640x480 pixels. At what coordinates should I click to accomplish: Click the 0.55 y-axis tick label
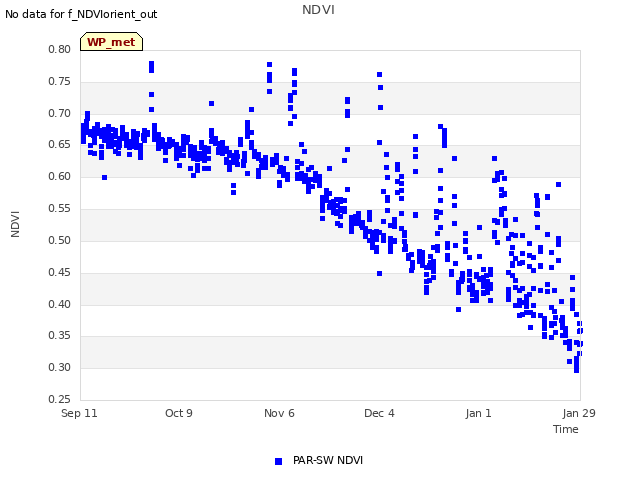point(59,208)
